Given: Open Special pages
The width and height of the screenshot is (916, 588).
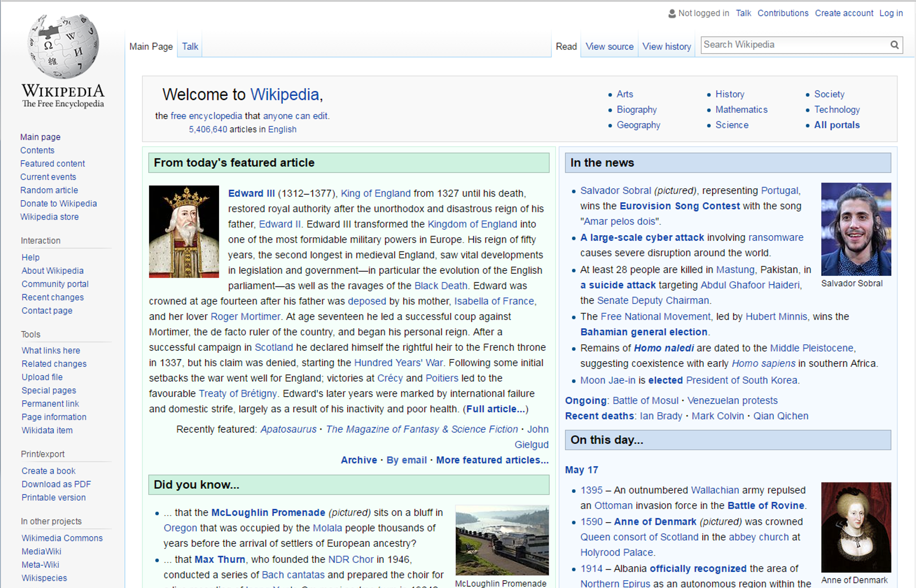Looking at the screenshot, I should click(49, 390).
